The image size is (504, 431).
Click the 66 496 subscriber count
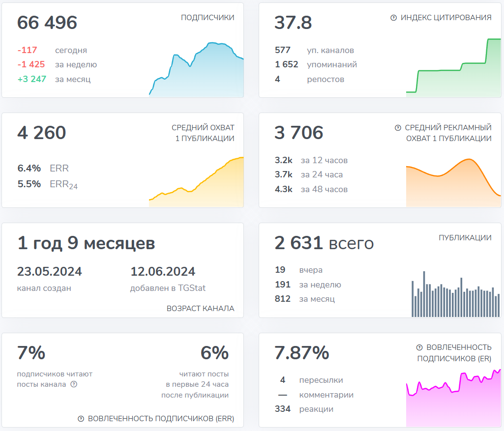[x=47, y=23]
